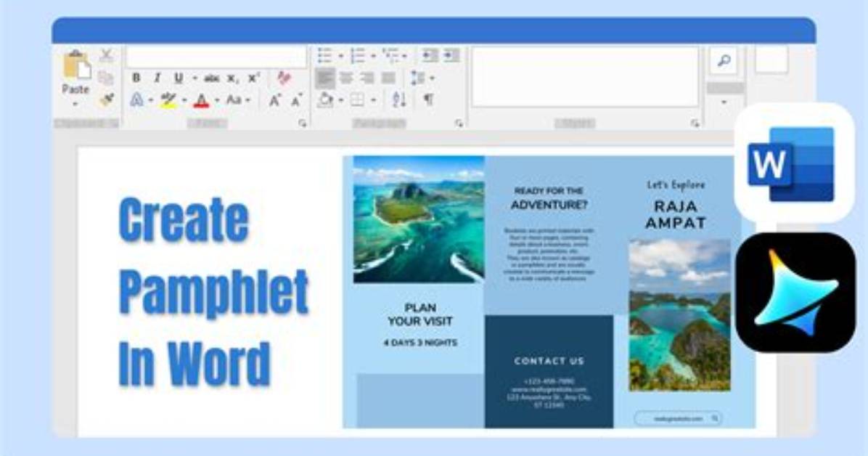
Task: Click the Shading paint bucket
Action: [326, 100]
